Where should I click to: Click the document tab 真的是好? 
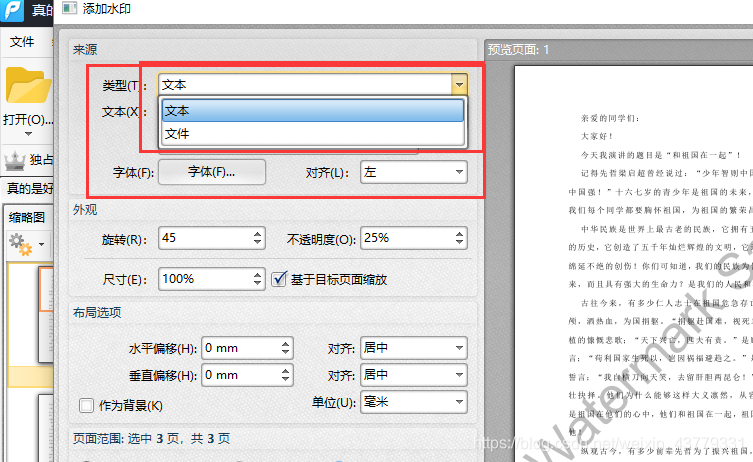30,188
